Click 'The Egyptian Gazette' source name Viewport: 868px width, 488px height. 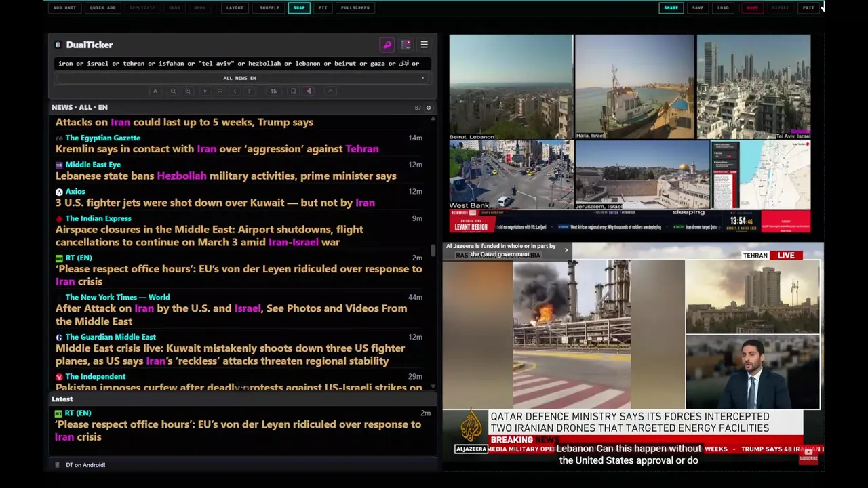tap(103, 138)
